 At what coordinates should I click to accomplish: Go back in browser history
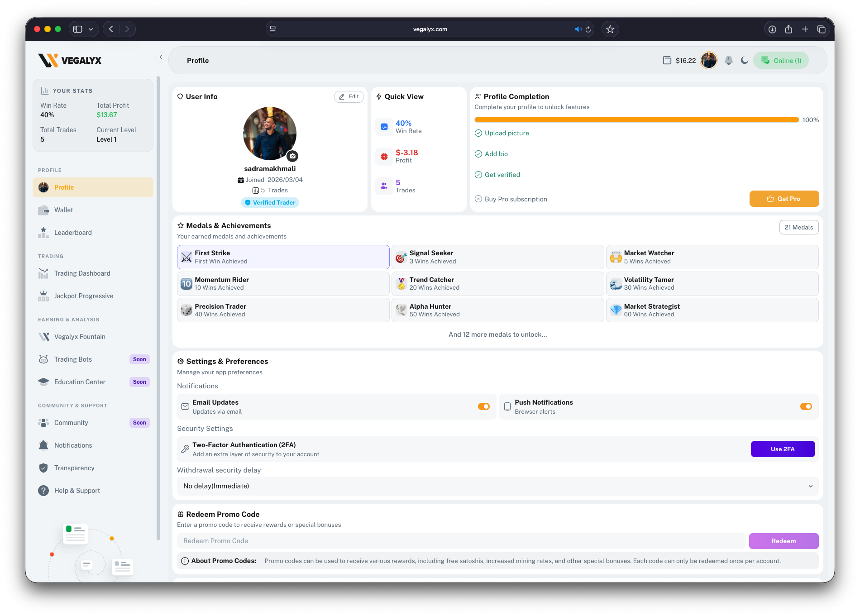click(111, 29)
